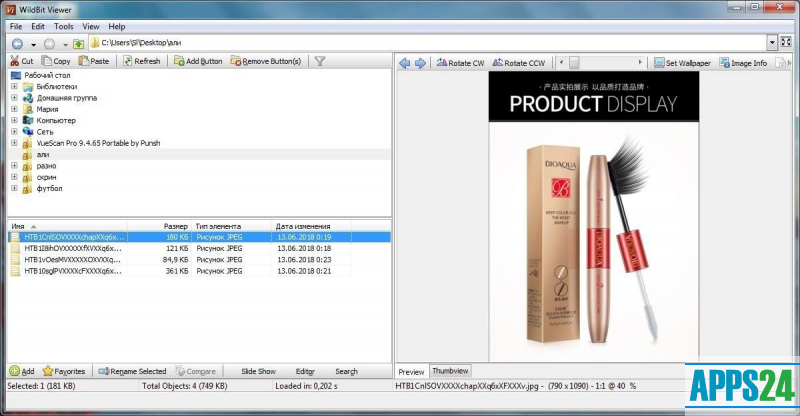
Task: Open the Edit menu
Action: point(38,27)
